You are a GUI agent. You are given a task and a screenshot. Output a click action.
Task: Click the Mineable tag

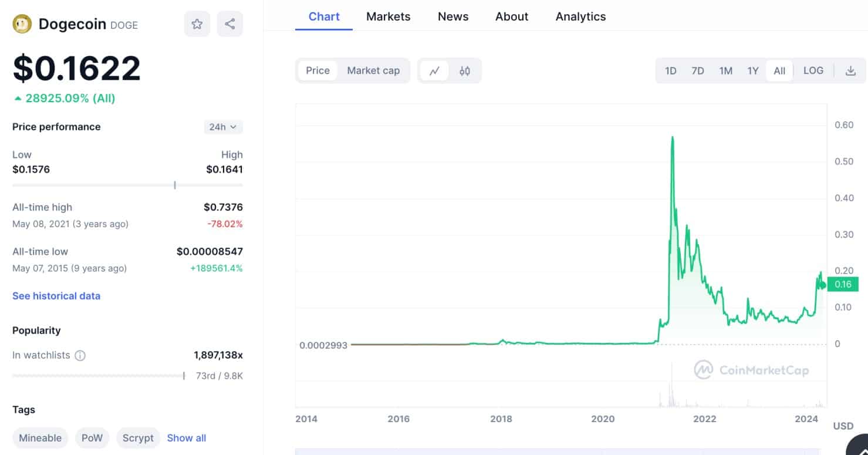[x=40, y=438]
